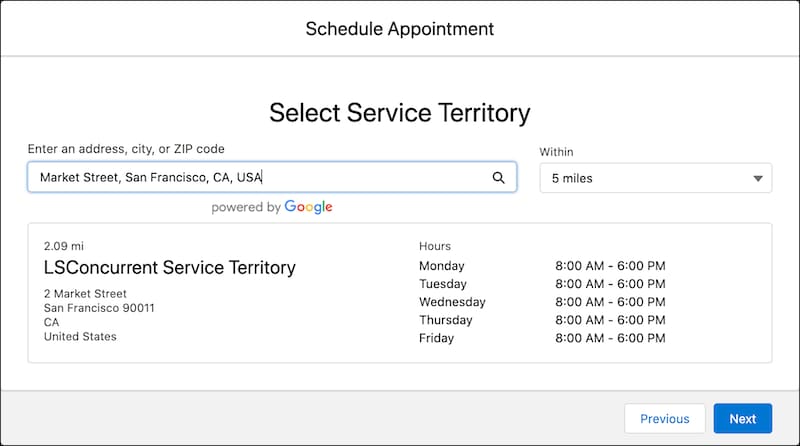The height and width of the screenshot is (446, 800).
Task: Go to the Next step
Action: pos(742,418)
